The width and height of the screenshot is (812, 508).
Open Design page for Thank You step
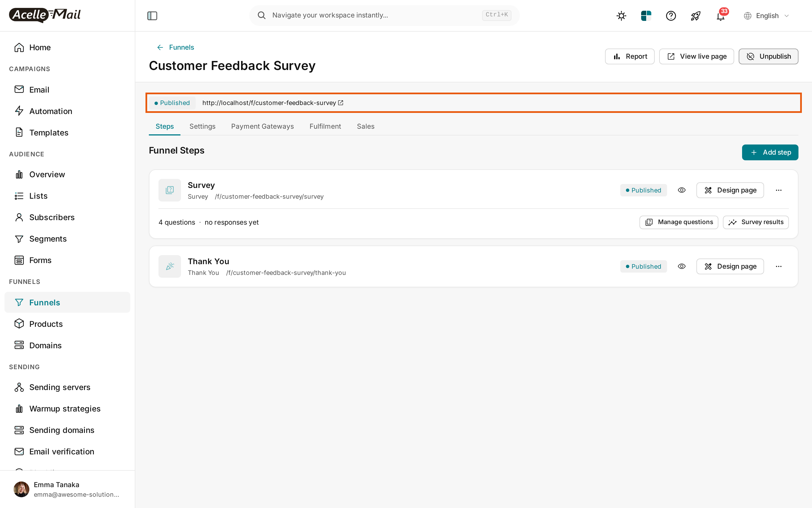730,266
